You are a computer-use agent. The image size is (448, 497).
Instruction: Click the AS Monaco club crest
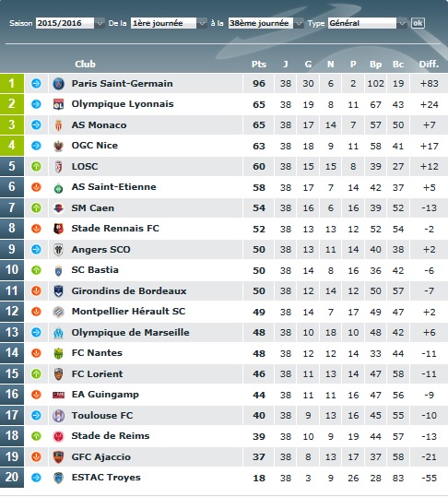tap(58, 125)
